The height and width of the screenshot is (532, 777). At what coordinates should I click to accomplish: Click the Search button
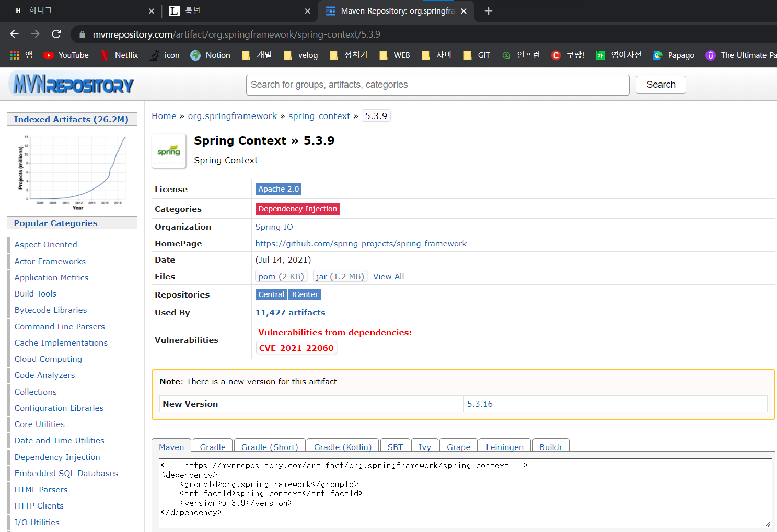661,85
